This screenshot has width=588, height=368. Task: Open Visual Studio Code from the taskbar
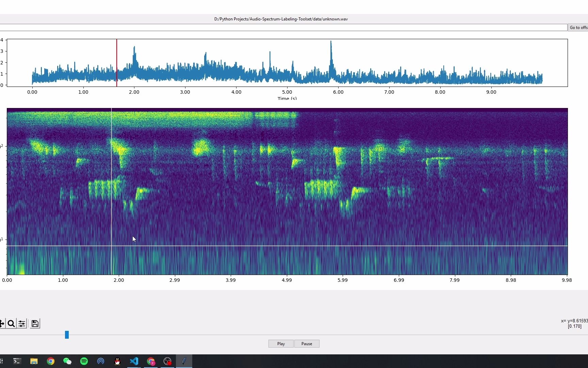tap(134, 361)
